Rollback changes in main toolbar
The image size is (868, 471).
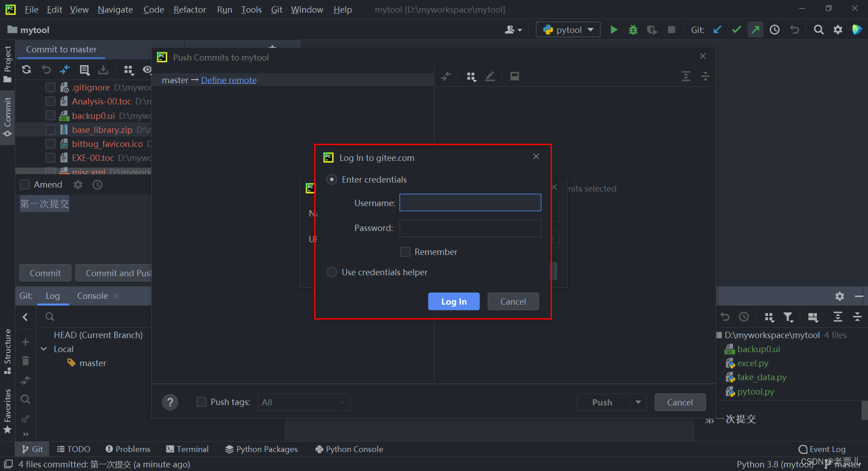pyautogui.click(x=794, y=30)
